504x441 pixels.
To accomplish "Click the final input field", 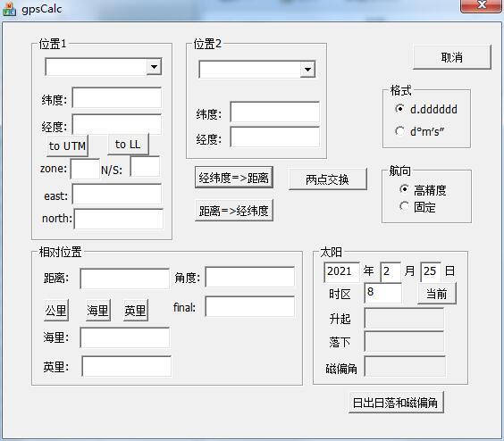I will pyautogui.click(x=250, y=306).
